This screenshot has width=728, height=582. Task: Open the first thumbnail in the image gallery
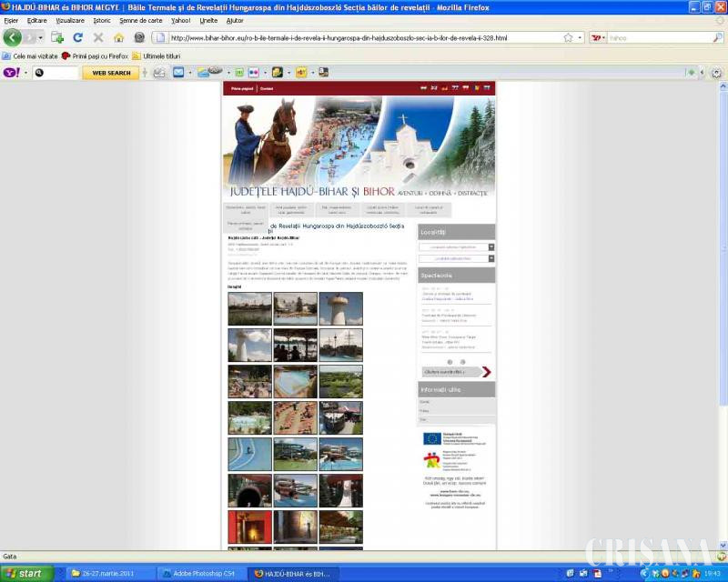tap(249, 308)
